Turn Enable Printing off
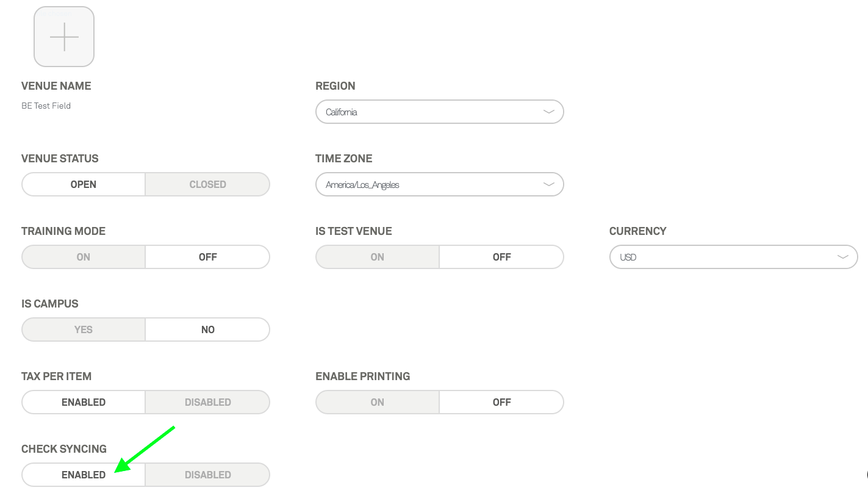This screenshot has height=493, width=868. coord(501,402)
